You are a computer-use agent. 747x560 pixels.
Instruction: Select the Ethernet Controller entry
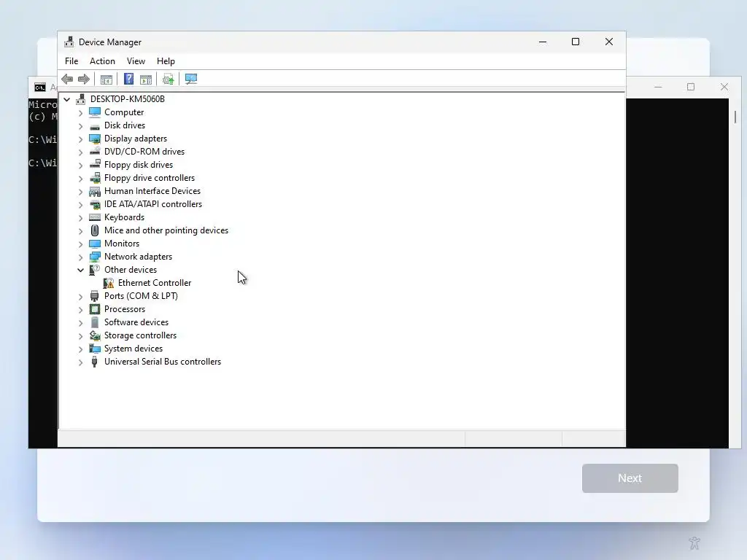click(155, 283)
